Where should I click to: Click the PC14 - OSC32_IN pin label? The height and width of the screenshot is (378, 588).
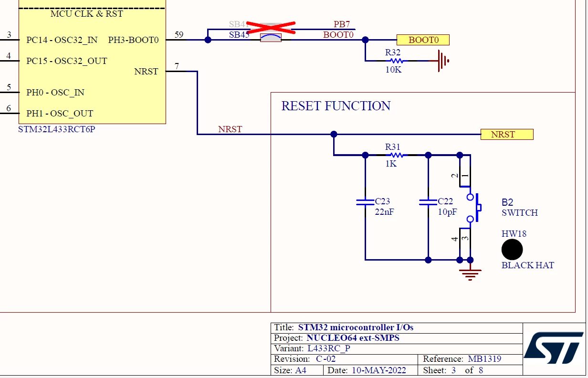point(62,40)
